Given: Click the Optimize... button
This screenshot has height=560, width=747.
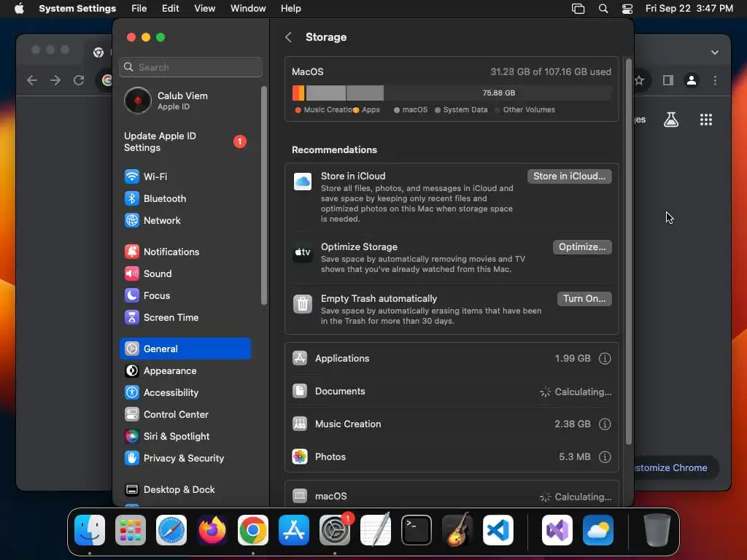Looking at the screenshot, I should click(x=582, y=247).
